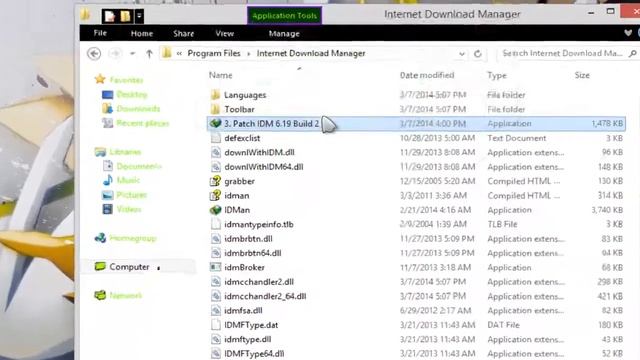Image resolution: width=640 pixels, height=360 pixels.
Task: Open the Languages folder
Action: click(244, 95)
